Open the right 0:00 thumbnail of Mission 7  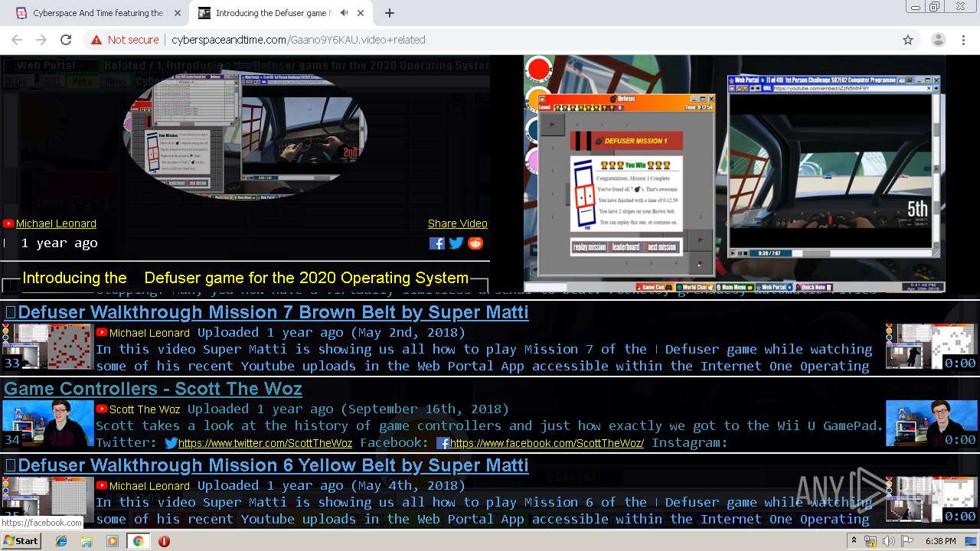click(931, 347)
